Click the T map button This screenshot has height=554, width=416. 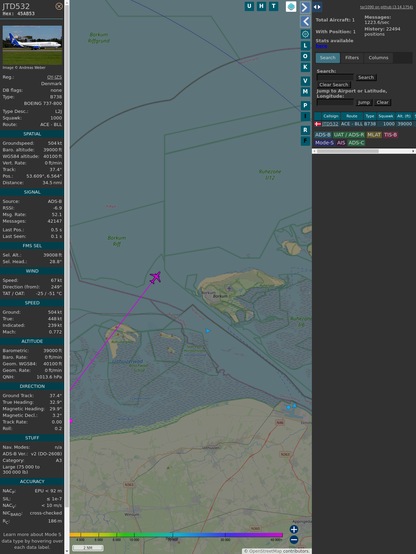[273, 6]
